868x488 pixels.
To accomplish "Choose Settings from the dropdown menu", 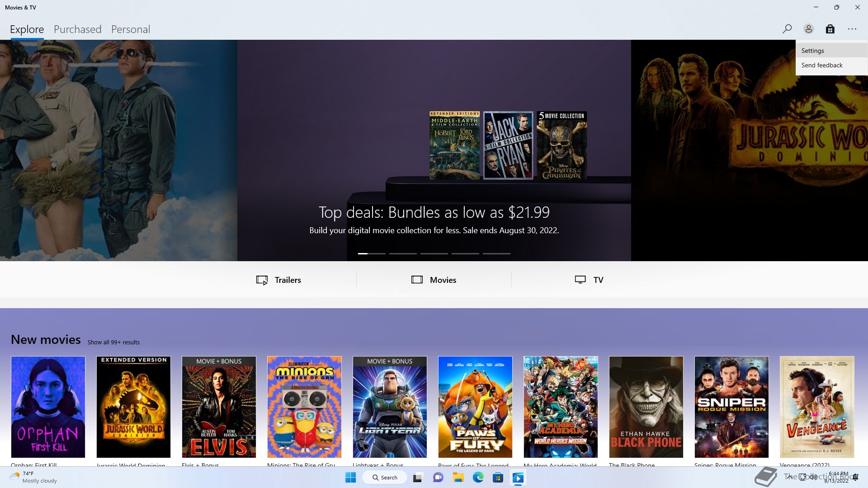I will pyautogui.click(x=831, y=51).
